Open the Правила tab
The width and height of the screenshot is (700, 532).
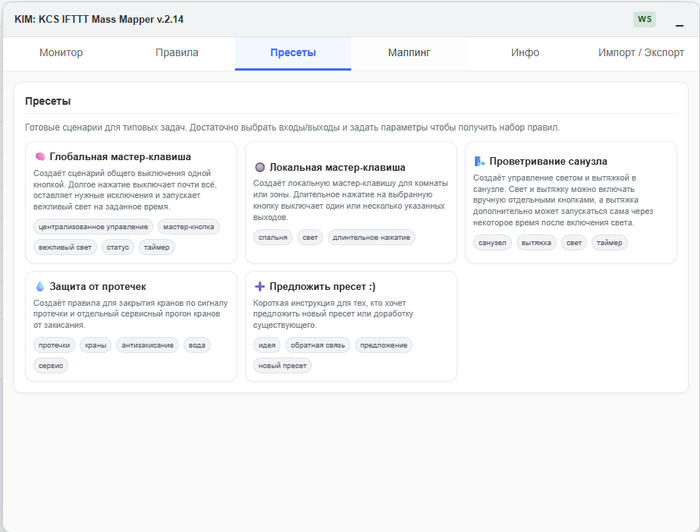click(x=177, y=53)
